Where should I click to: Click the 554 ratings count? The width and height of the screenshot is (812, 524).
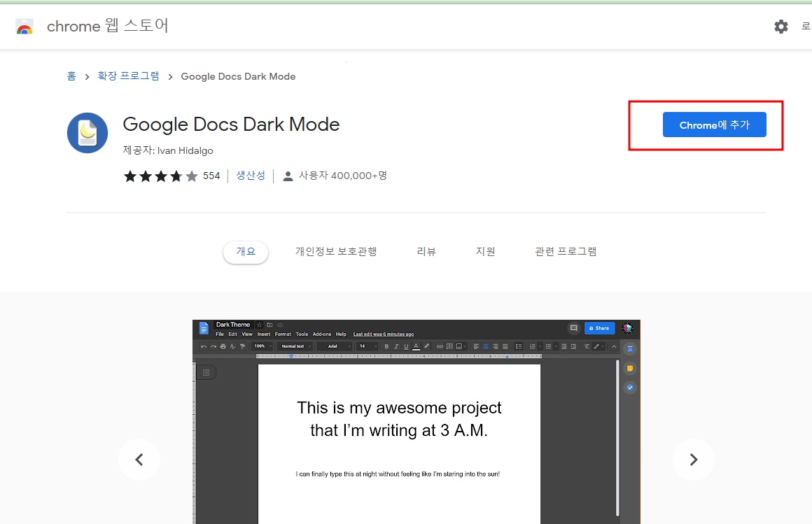pyautogui.click(x=211, y=176)
